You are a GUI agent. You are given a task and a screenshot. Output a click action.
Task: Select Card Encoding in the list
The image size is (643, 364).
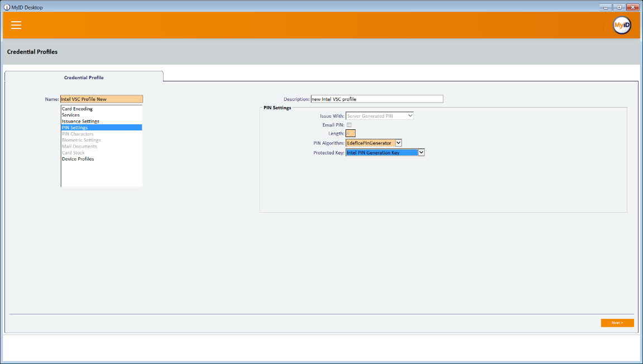pyautogui.click(x=101, y=109)
